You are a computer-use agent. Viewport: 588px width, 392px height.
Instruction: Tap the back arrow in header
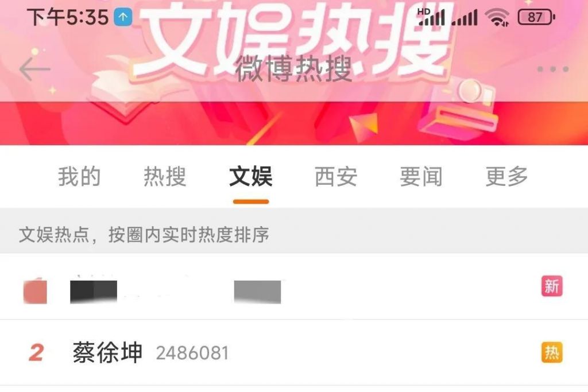tap(35, 69)
